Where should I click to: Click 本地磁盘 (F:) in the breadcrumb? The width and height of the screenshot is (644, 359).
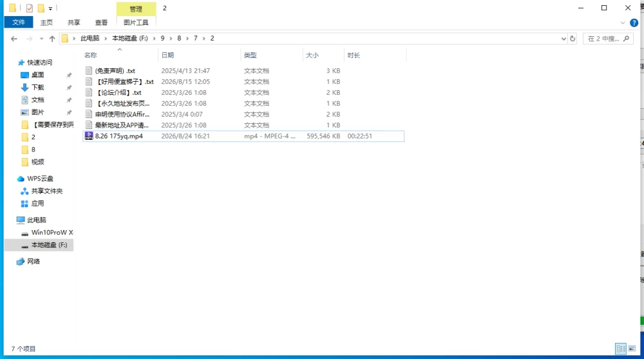click(130, 38)
